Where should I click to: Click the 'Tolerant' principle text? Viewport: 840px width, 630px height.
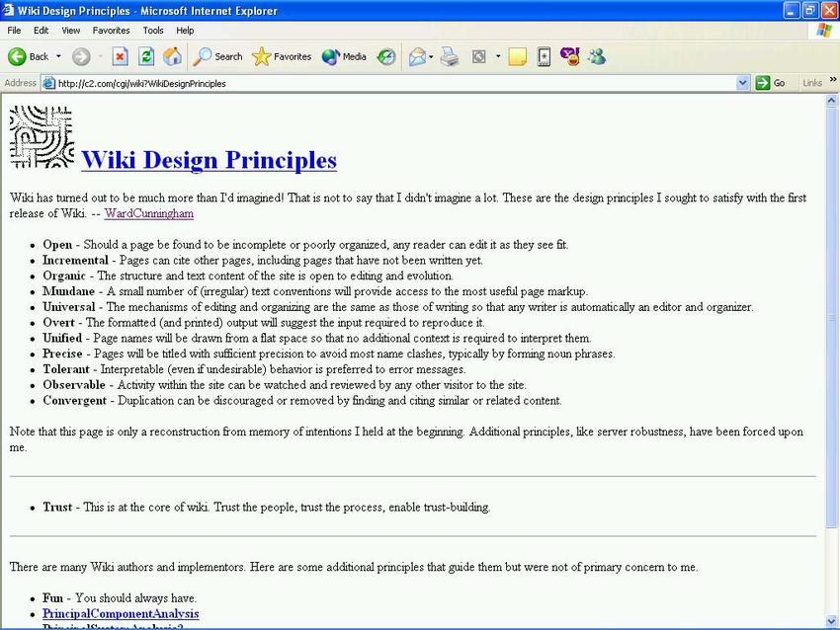click(x=66, y=368)
